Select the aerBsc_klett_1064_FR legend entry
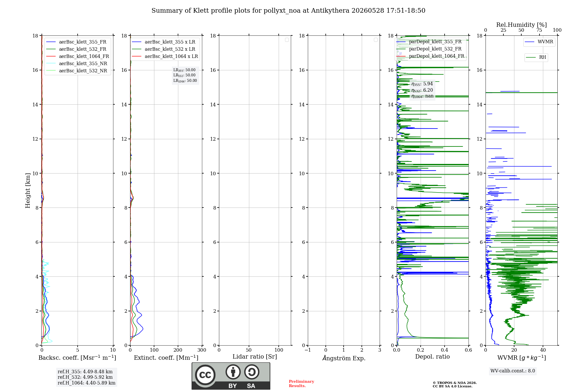The image size is (577, 392). pyautogui.click(x=78, y=56)
